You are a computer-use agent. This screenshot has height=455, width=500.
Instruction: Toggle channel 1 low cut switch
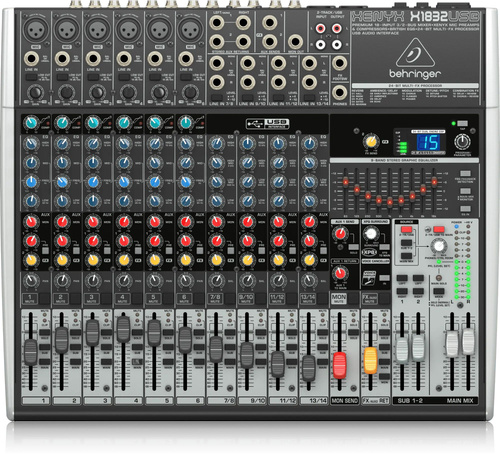tap(32, 77)
